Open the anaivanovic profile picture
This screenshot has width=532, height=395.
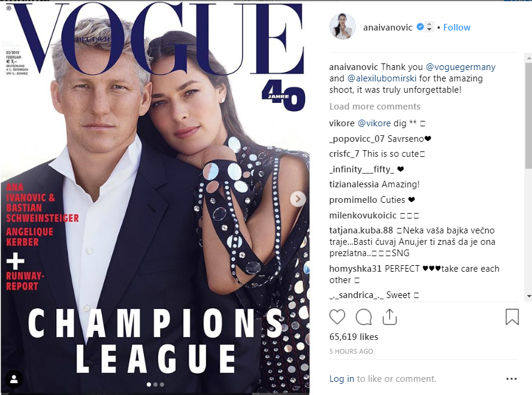click(343, 26)
